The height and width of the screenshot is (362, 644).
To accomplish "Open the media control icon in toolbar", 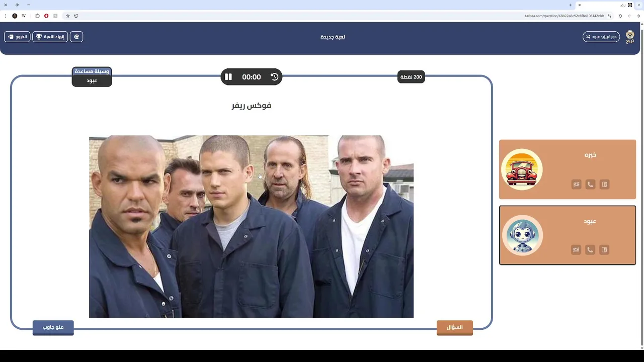I will pos(24,16).
